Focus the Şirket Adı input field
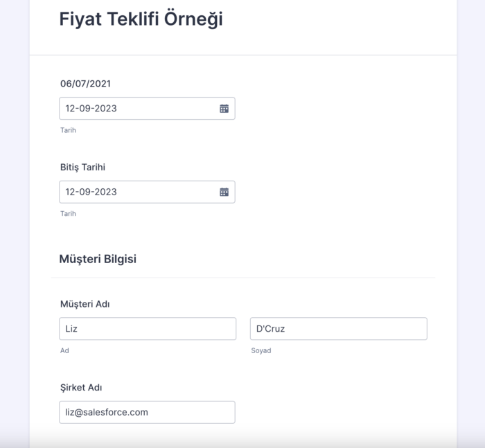Screen dimensions: 485x448 (147, 412)
